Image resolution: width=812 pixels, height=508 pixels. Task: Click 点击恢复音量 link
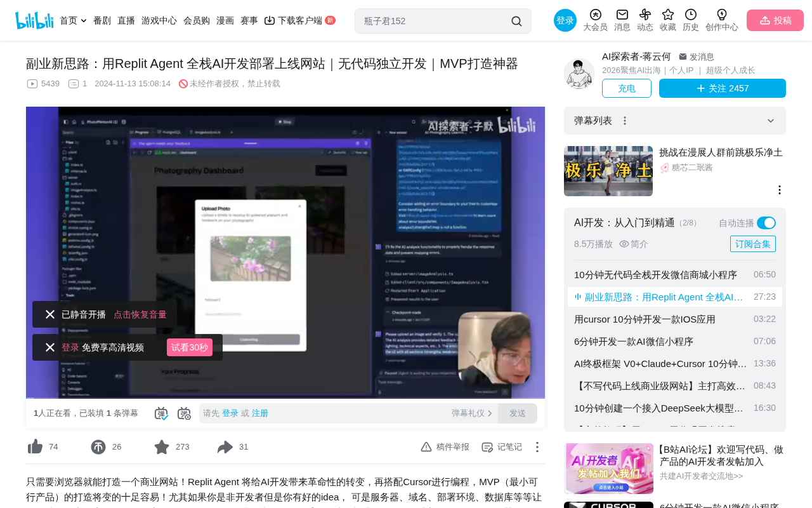coord(140,314)
